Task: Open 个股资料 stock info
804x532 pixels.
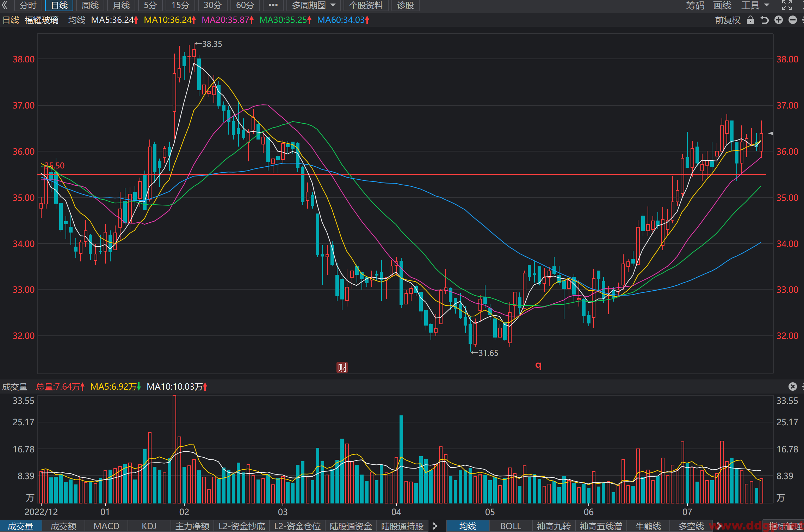Action: pyautogui.click(x=366, y=5)
